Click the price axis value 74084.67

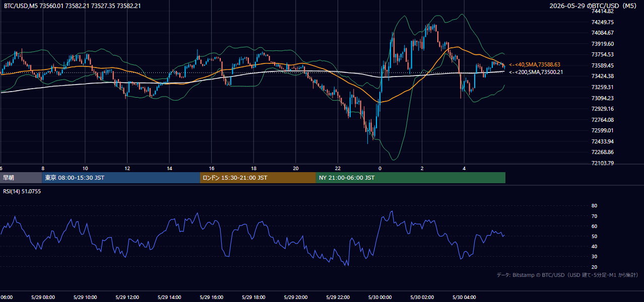[x=602, y=33]
